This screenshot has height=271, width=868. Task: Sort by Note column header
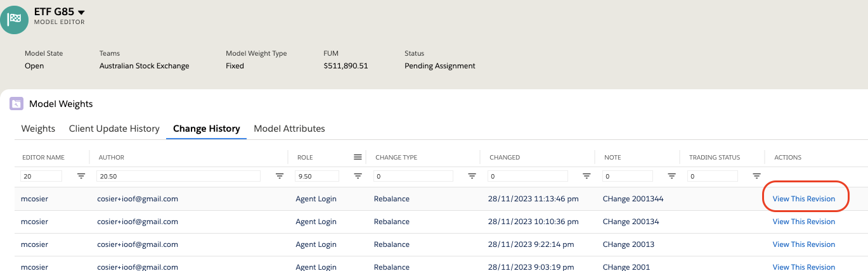click(612, 158)
